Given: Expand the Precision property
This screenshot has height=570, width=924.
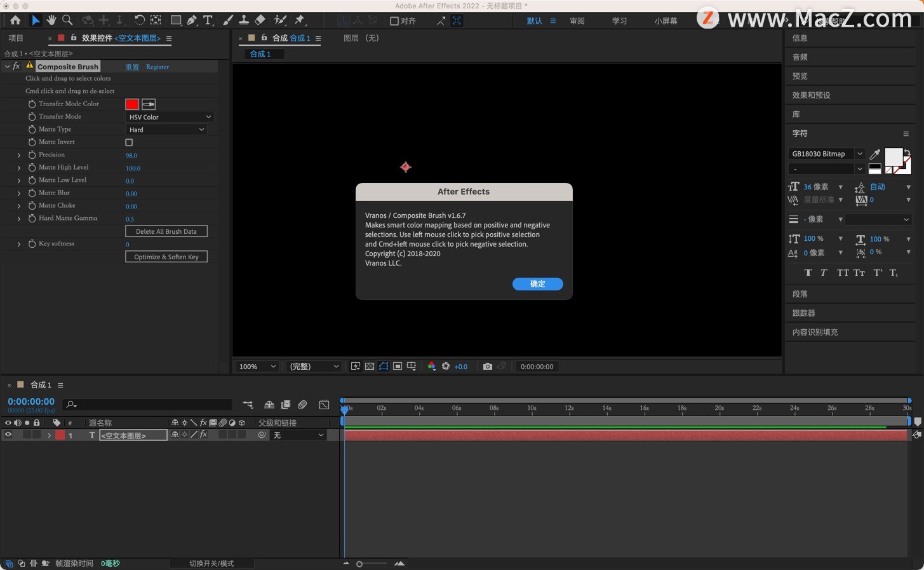Looking at the screenshot, I should click(19, 155).
